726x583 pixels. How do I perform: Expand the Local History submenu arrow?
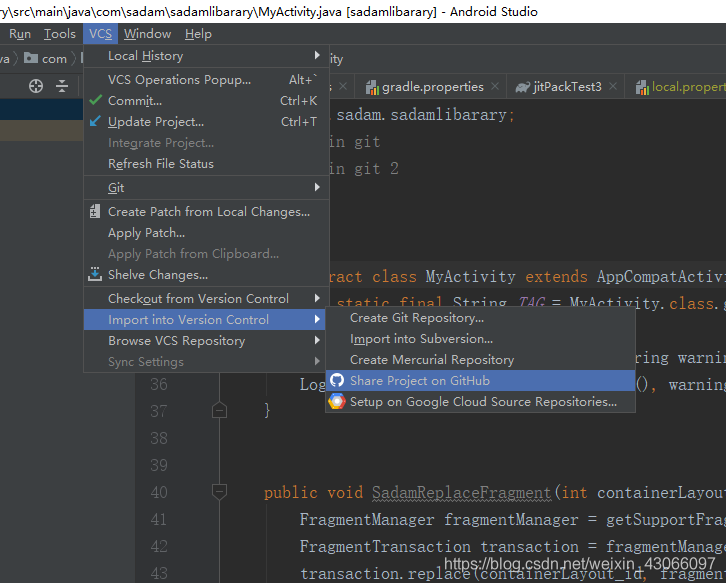tap(317, 55)
